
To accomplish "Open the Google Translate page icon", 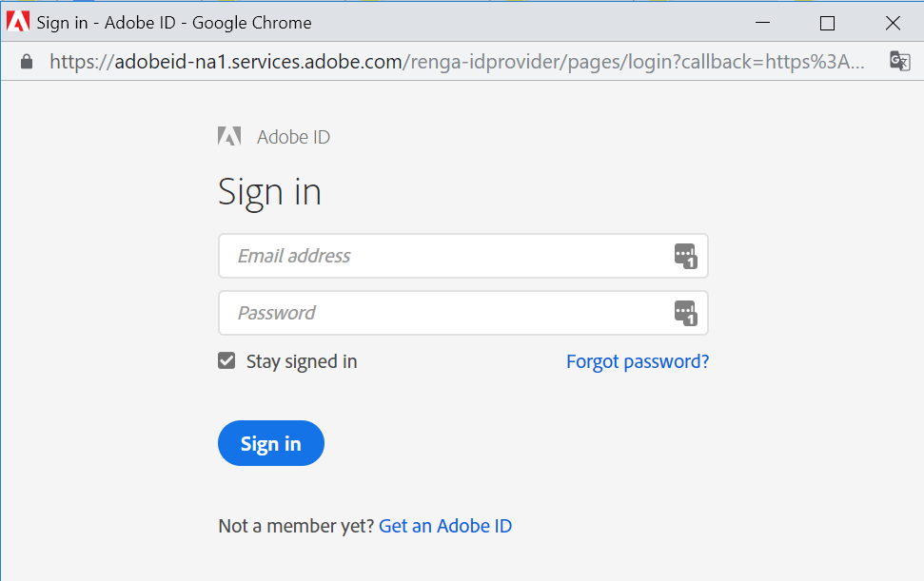I will point(899,62).
